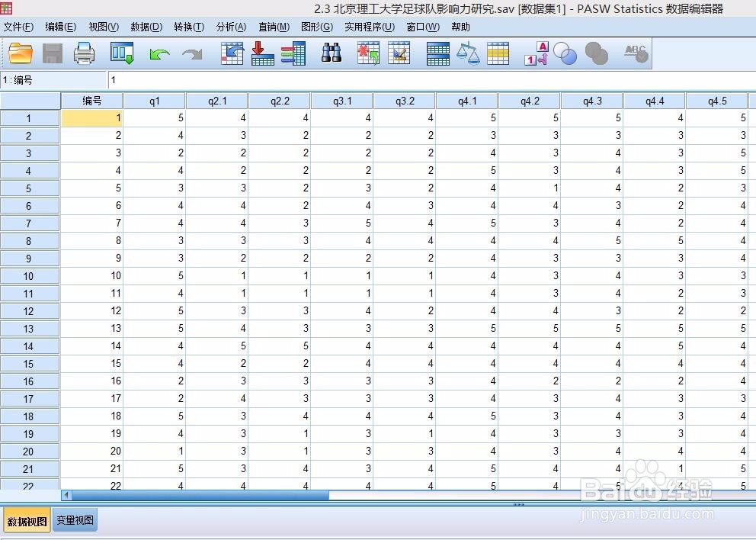Click the Insert cases icon
Screen dimensions: 756x540
click(x=368, y=53)
